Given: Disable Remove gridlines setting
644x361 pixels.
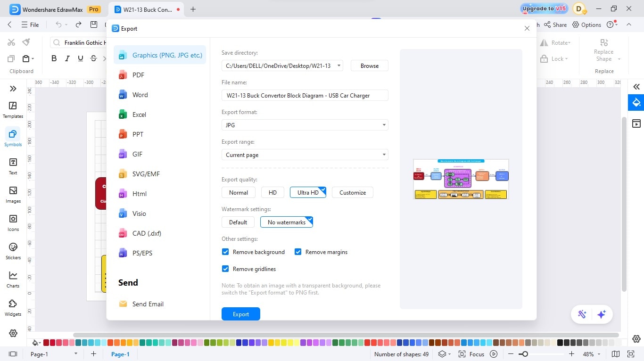Looking at the screenshot, I should coord(225,269).
